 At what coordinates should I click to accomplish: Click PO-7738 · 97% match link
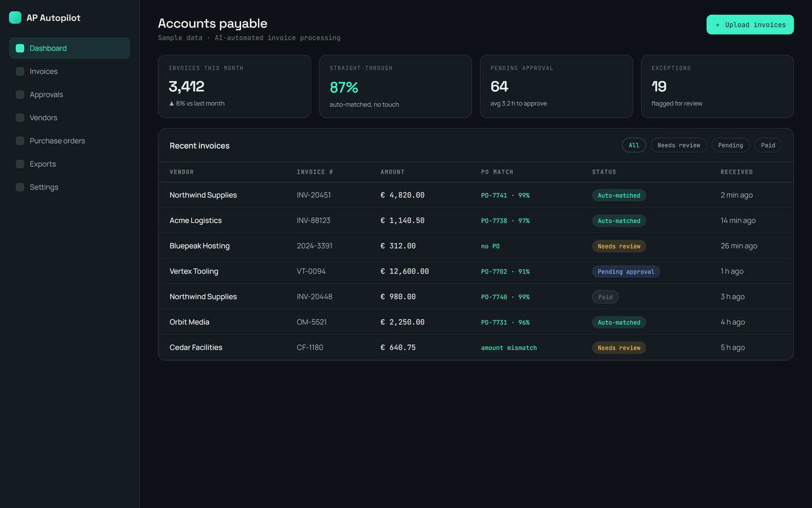coord(505,221)
